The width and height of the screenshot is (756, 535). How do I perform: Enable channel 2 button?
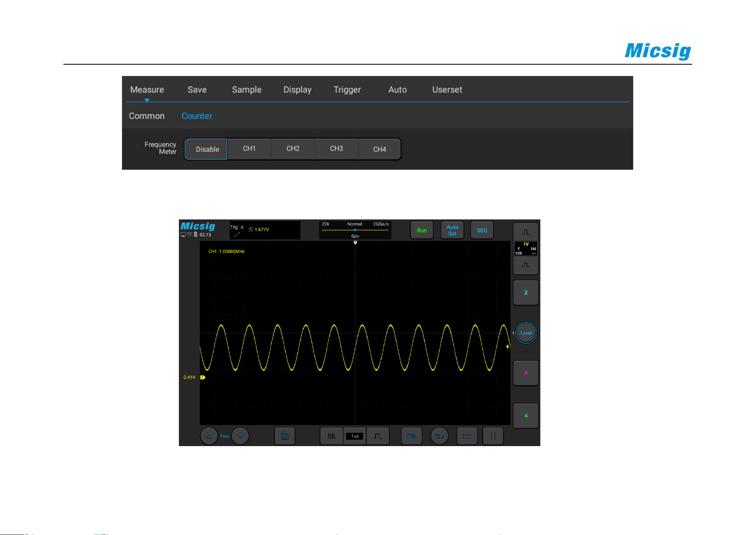[x=525, y=293]
